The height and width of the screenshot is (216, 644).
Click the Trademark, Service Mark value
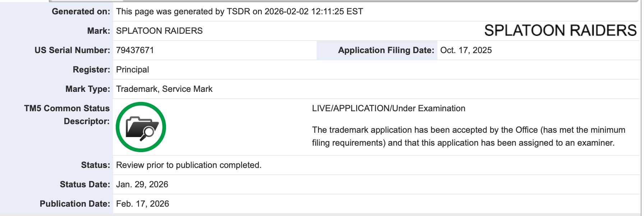coord(164,89)
